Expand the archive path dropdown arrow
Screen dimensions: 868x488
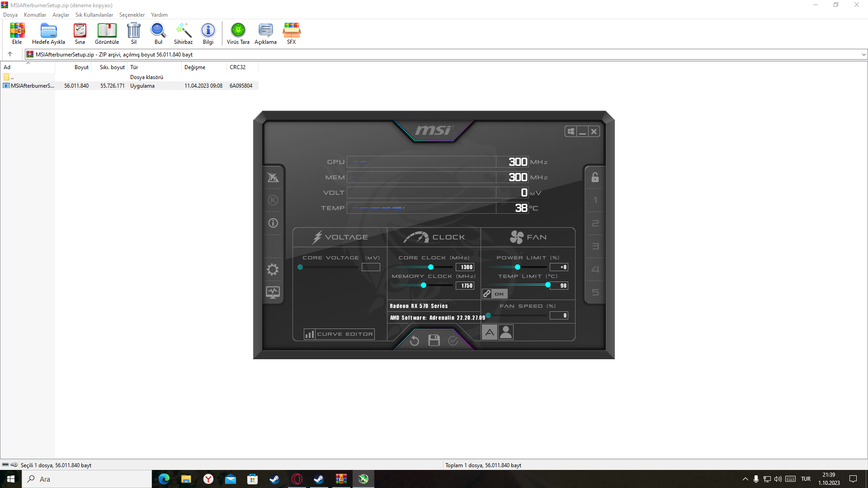863,55
